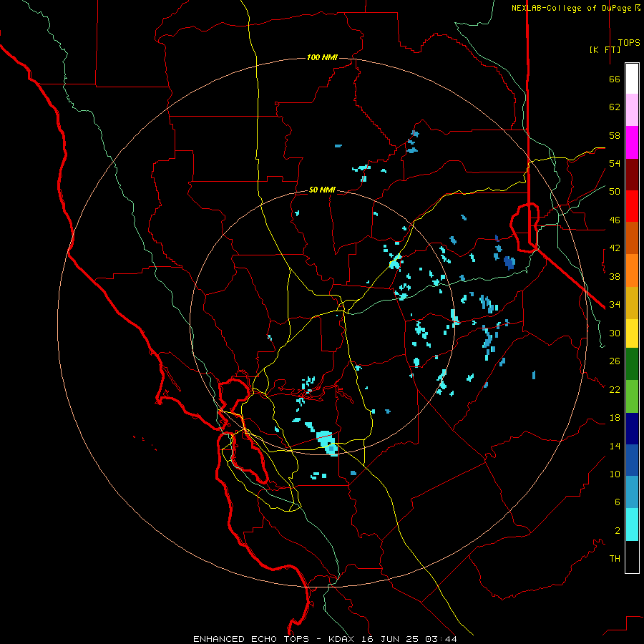The height and width of the screenshot is (644, 644).
Task: Click the '16 JUN 25' date stamp
Action: click(390, 639)
